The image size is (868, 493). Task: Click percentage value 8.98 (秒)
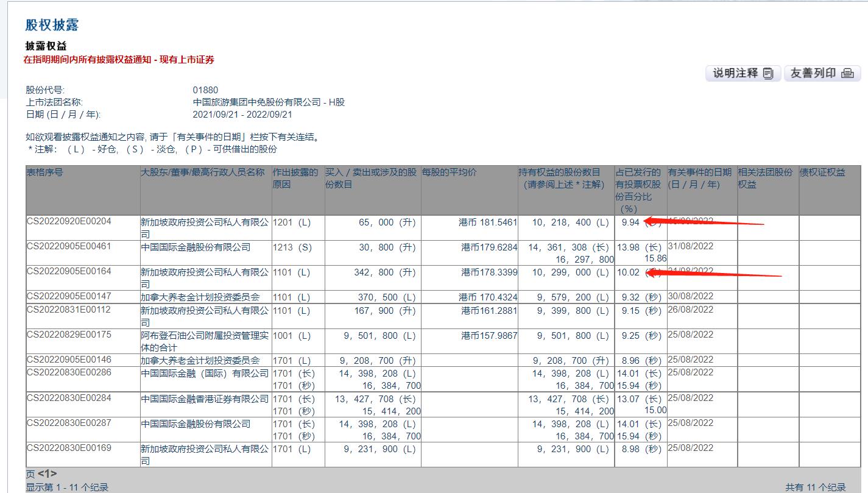[x=641, y=449]
